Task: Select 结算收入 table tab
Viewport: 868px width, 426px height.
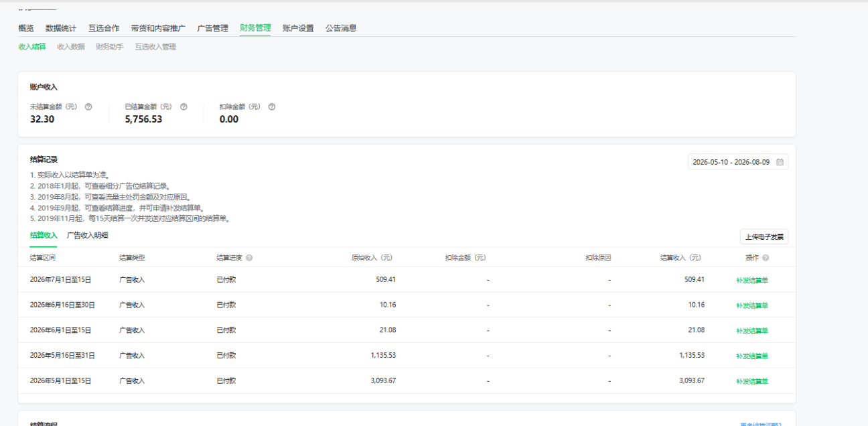Action: tap(44, 235)
